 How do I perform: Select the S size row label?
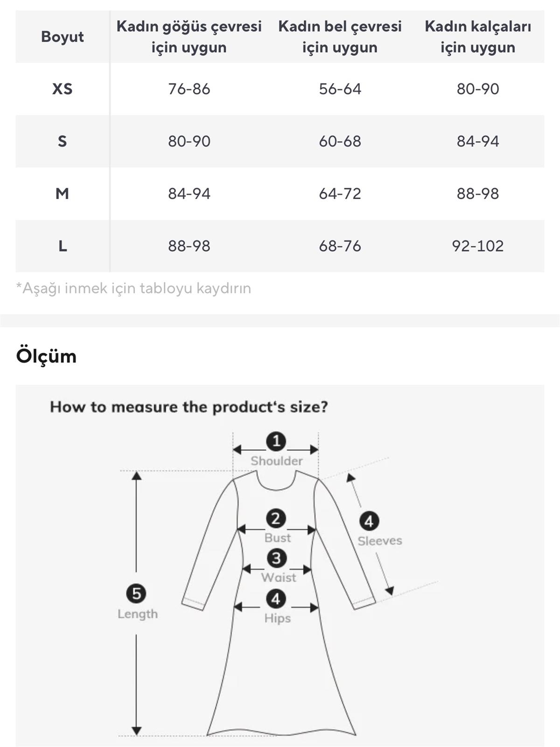click(x=62, y=141)
